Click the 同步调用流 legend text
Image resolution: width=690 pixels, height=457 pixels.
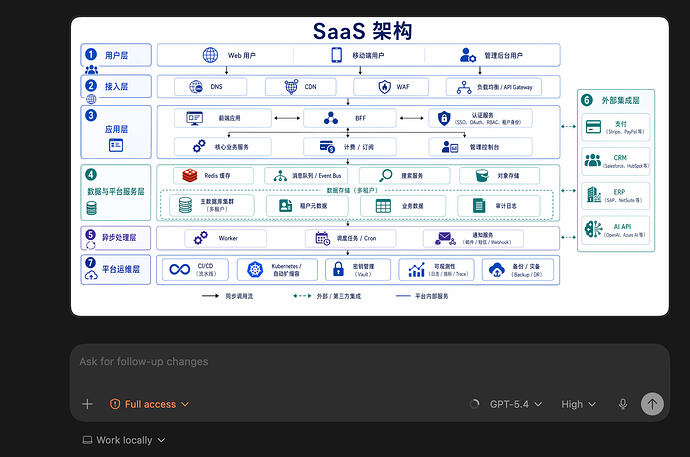click(x=239, y=296)
